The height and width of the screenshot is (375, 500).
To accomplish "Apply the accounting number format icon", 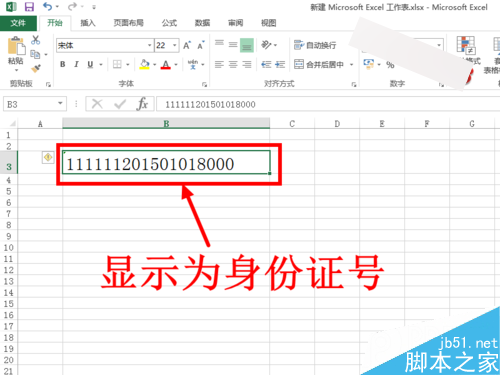I will (x=368, y=63).
